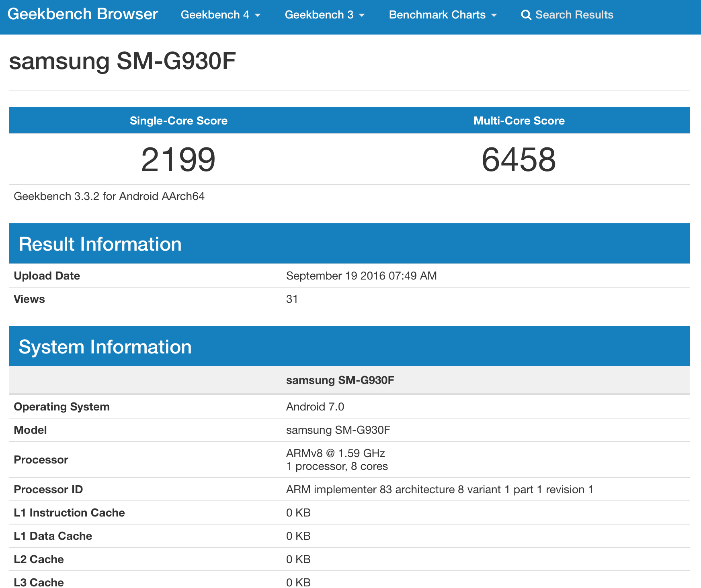Screen dimensions: 701x588
Task: Click the Geekbench Browser brand link
Action: [x=83, y=14]
